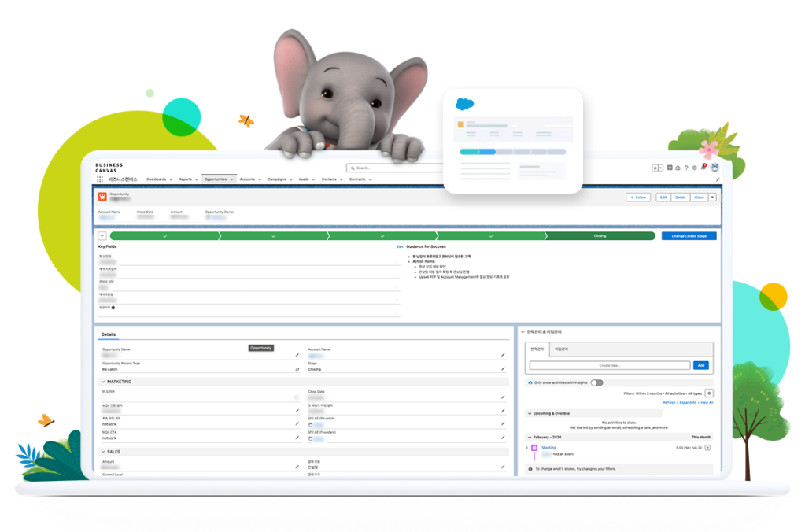Open the Setup gear icon
The height and width of the screenshot is (532, 805).
pos(694,168)
